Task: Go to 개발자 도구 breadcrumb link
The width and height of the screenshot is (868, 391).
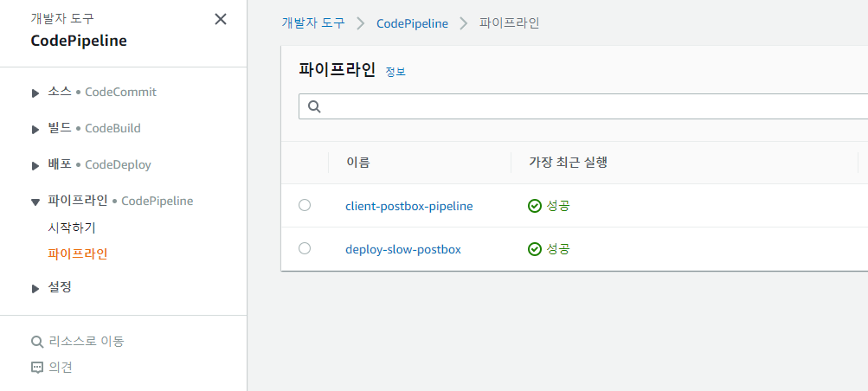Action: 313,23
